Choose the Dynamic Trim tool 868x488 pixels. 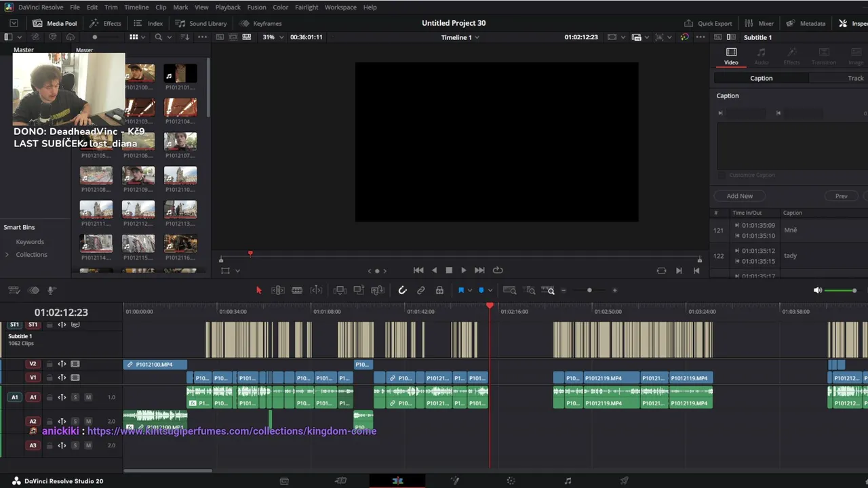coord(316,290)
